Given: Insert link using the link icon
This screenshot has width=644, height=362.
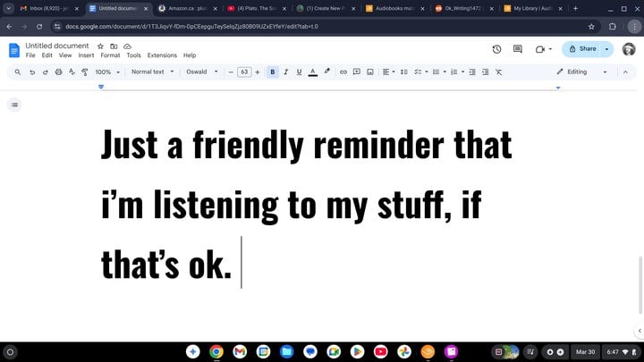Looking at the screenshot, I should coord(343,72).
